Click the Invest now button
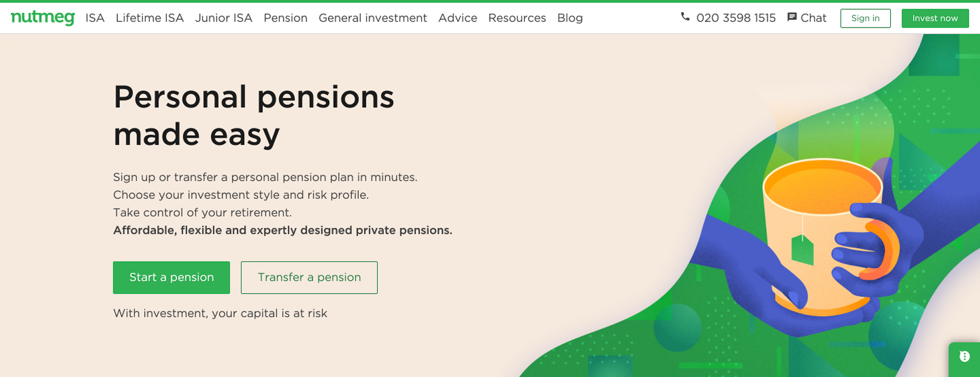This screenshot has height=377, width=980. (x=935, y=18)
